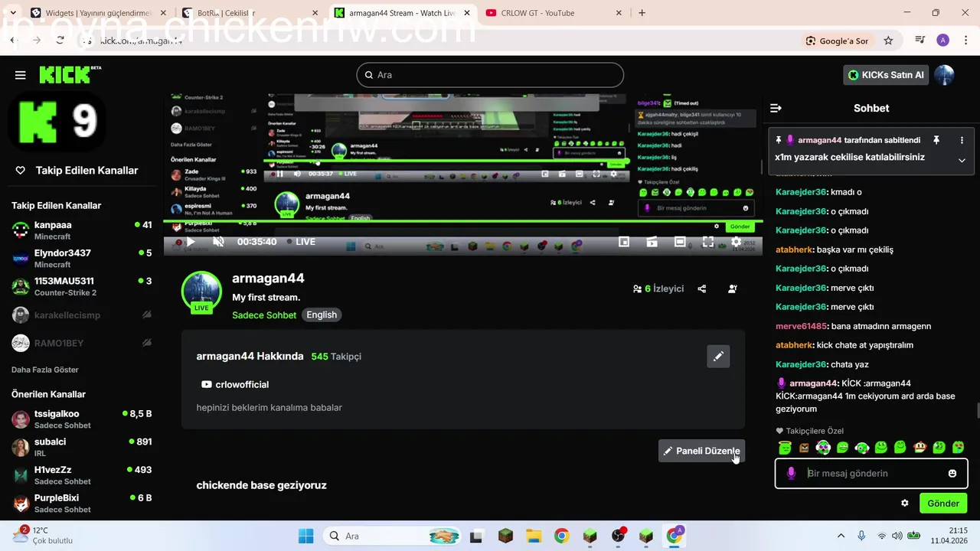Open the hamburger sidebar menu
This screenshot has width=980, height=551.
pyautogui.click(x=21, y=75)
